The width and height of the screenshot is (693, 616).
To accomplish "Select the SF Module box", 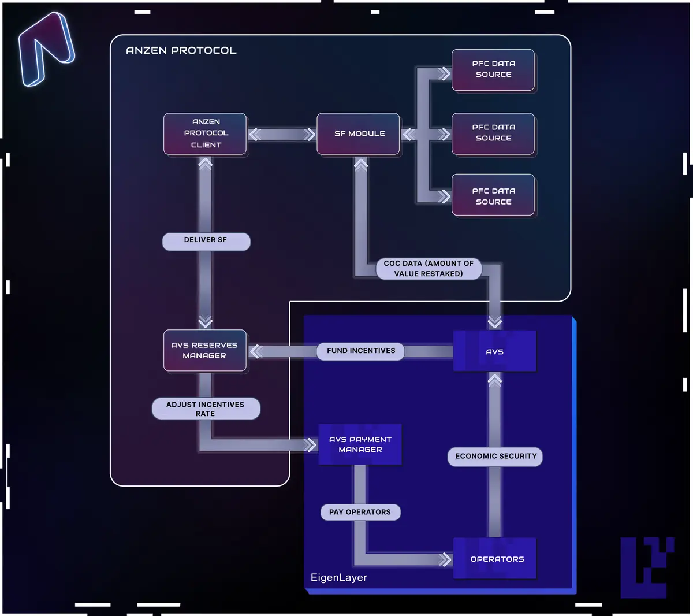I will point(358,134).
